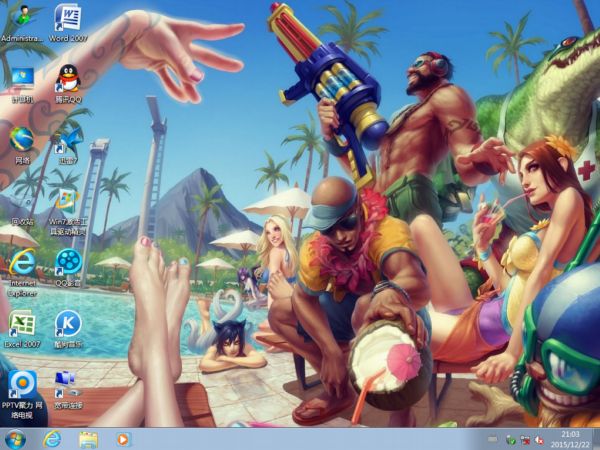Launch Xunlei 7 (迅雷7) download manager

point(68,140)
